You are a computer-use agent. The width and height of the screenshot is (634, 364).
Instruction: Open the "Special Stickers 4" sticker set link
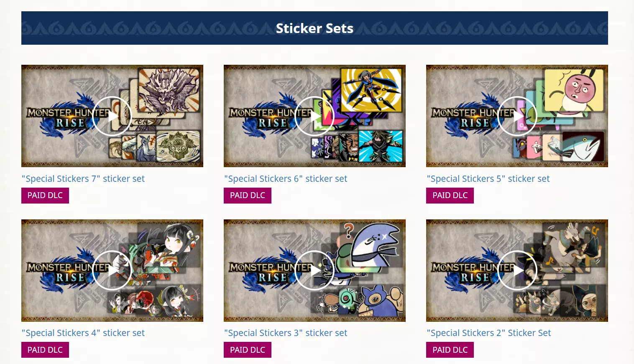coord(83,333)
